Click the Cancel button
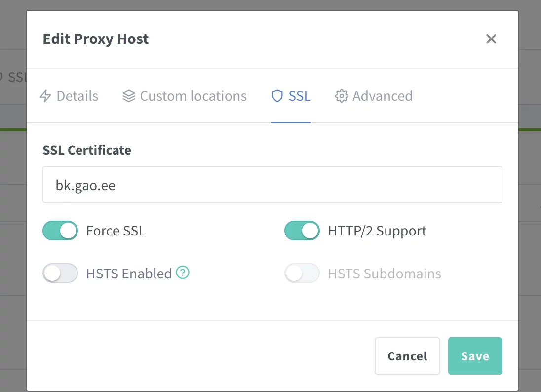541x392 pixels. [407, 356]
